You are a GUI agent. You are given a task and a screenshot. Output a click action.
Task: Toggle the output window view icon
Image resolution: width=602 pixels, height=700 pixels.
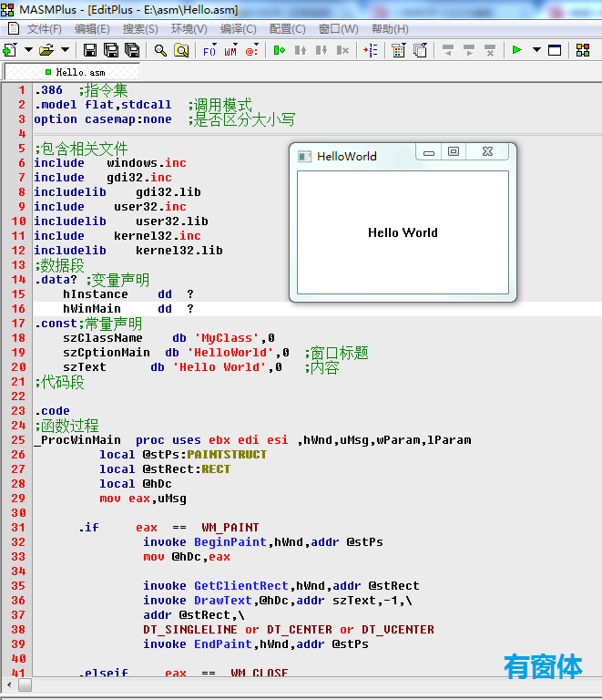pos(555,50)
